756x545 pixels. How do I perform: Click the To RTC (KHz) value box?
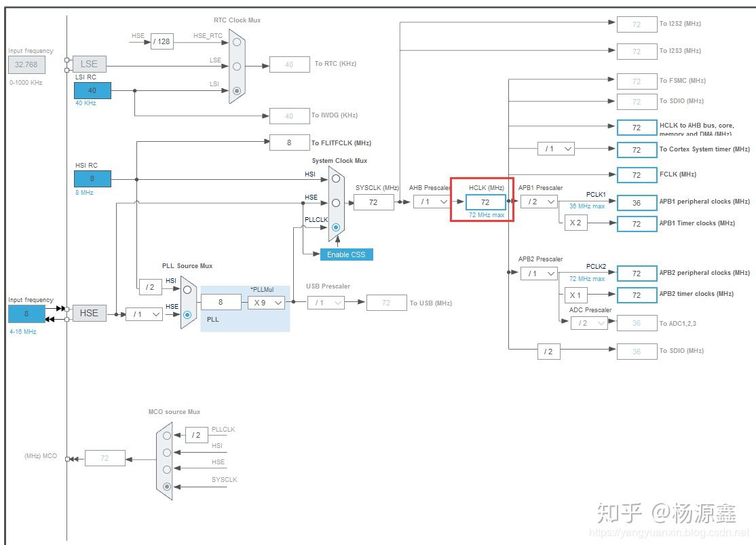(x=289, y=64)
